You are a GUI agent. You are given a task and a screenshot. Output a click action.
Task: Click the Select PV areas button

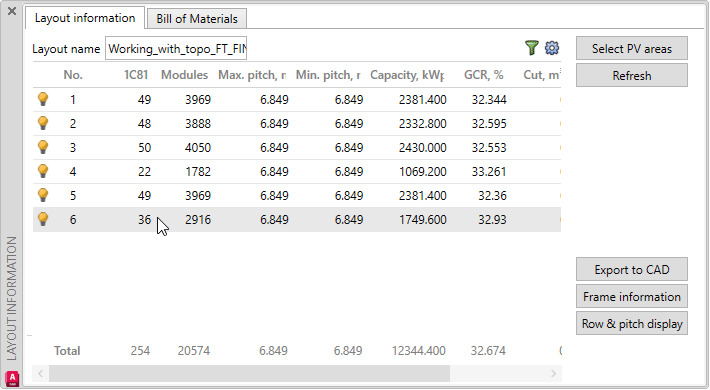pyautogui.click(x=632, y=48)
